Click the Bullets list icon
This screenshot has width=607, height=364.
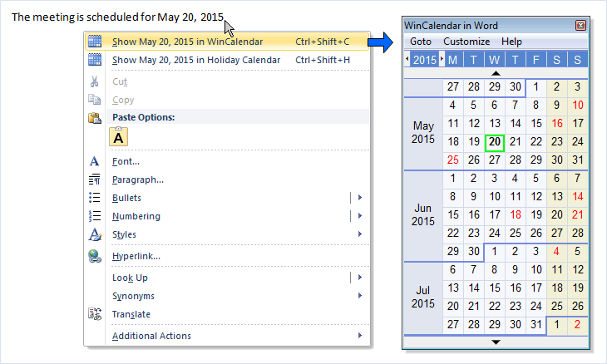(x=95, y=198)
